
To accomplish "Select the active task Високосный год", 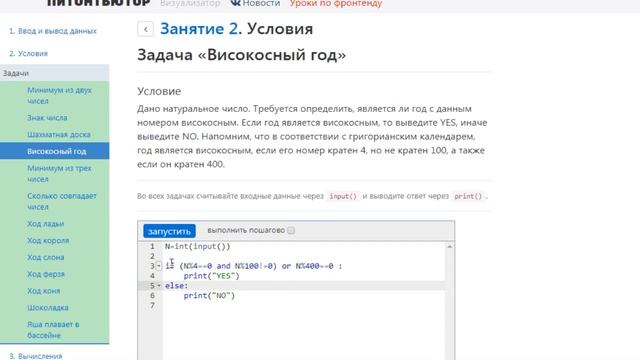I will pyautogui.click(x=55, y=151).
